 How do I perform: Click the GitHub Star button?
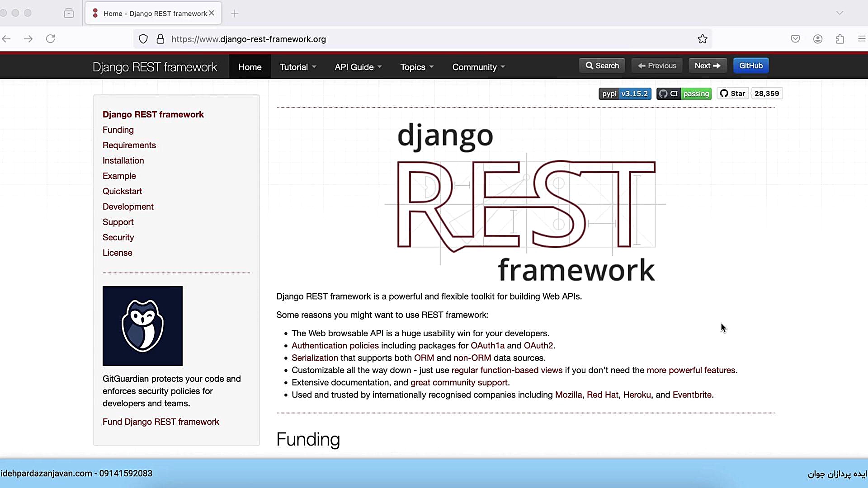coord(733,94)
